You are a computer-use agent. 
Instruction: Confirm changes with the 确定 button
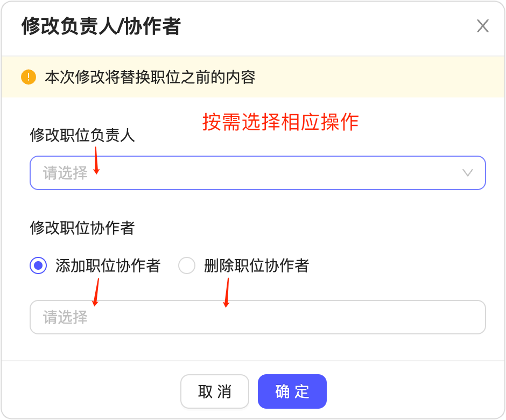pos(292,391)
